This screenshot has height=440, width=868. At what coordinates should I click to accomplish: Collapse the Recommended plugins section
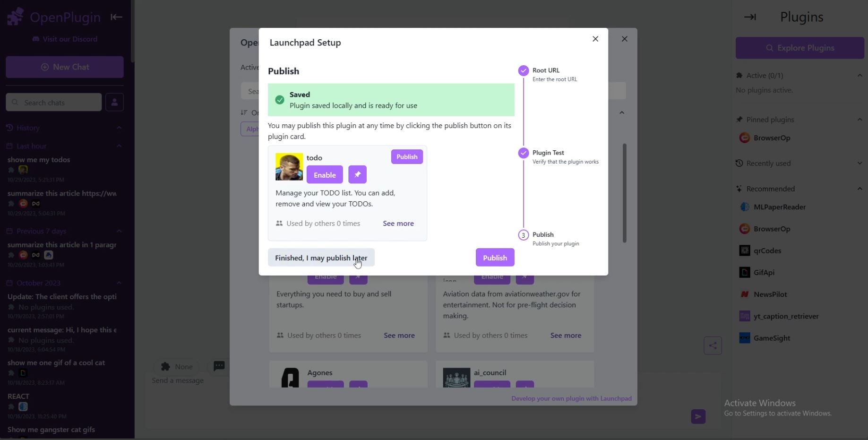tap(859, 189)
